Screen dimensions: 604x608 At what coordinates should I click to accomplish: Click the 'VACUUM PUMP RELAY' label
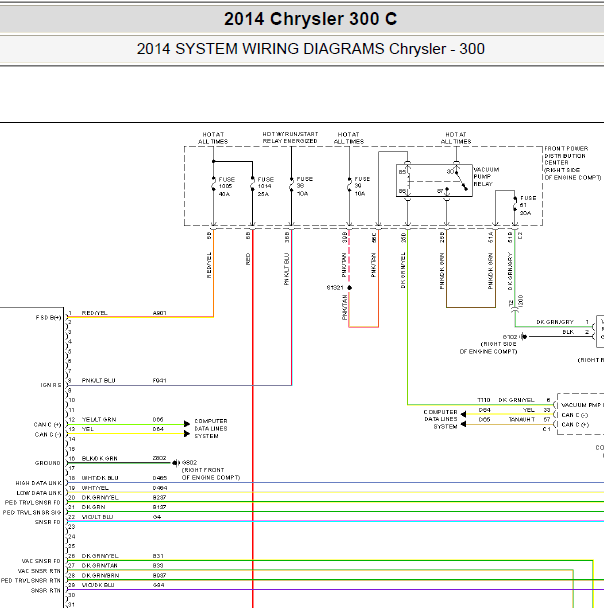coord(486,177)
